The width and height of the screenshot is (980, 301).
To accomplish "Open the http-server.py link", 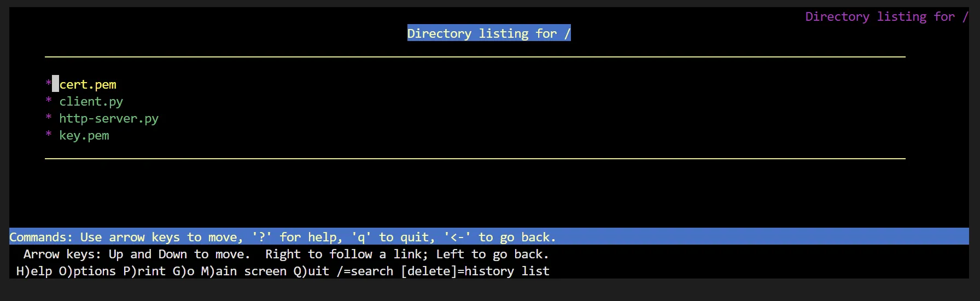I will click(109, 119).
